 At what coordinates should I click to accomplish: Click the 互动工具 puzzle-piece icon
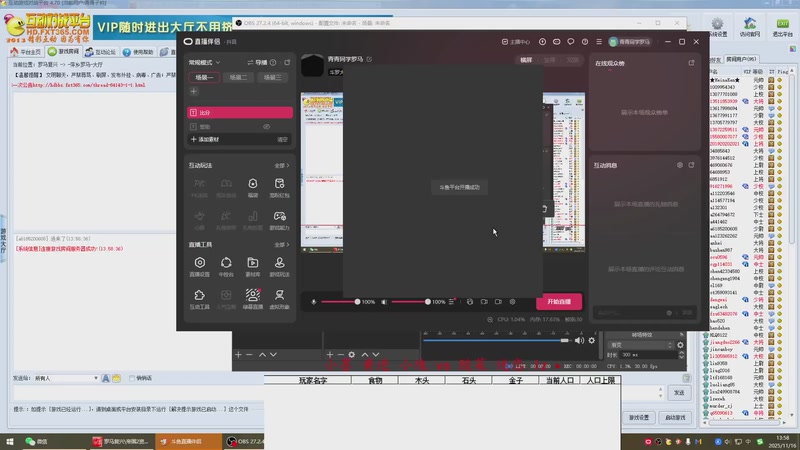(x=199, y=295)
